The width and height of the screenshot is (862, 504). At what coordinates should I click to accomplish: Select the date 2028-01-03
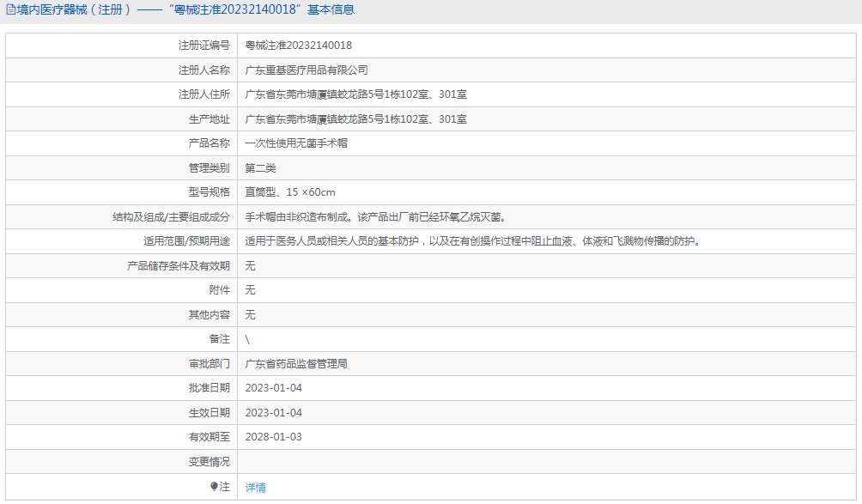(274, 437)
